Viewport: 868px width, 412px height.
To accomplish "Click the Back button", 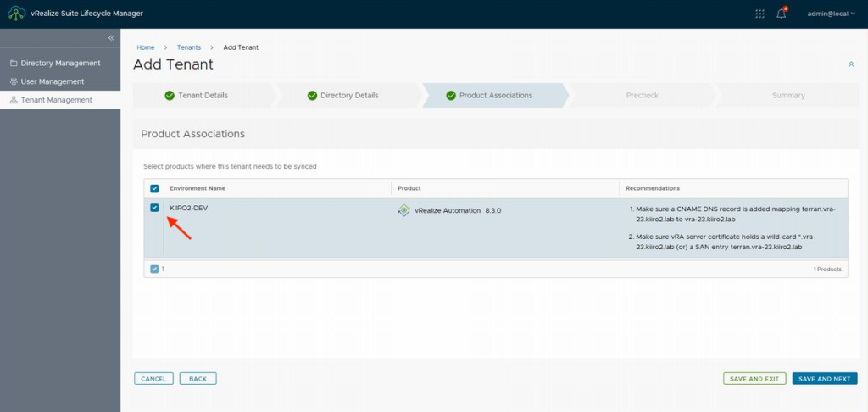I will tap(198, 379).
